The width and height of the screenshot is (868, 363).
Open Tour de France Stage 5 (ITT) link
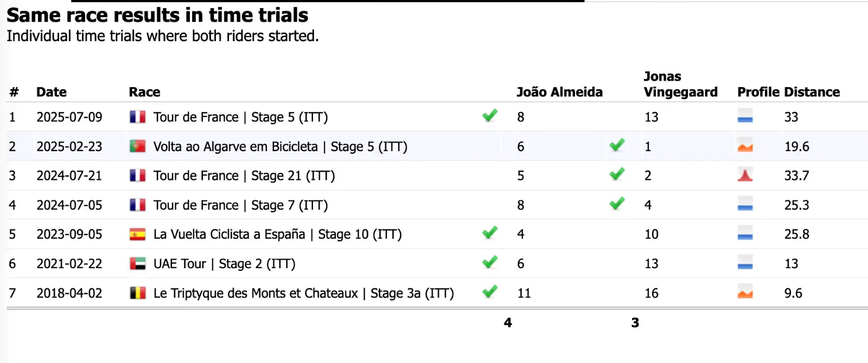pos(240,117)
